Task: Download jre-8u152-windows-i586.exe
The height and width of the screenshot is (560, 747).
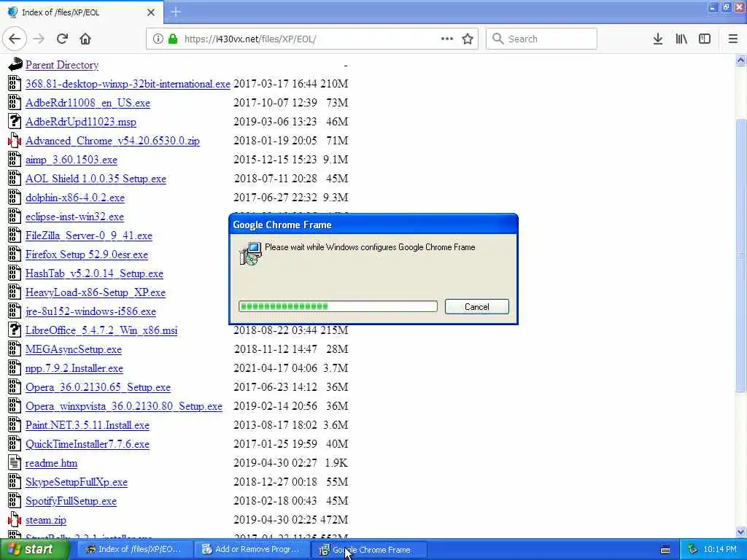Action: (x=90, y=311)
